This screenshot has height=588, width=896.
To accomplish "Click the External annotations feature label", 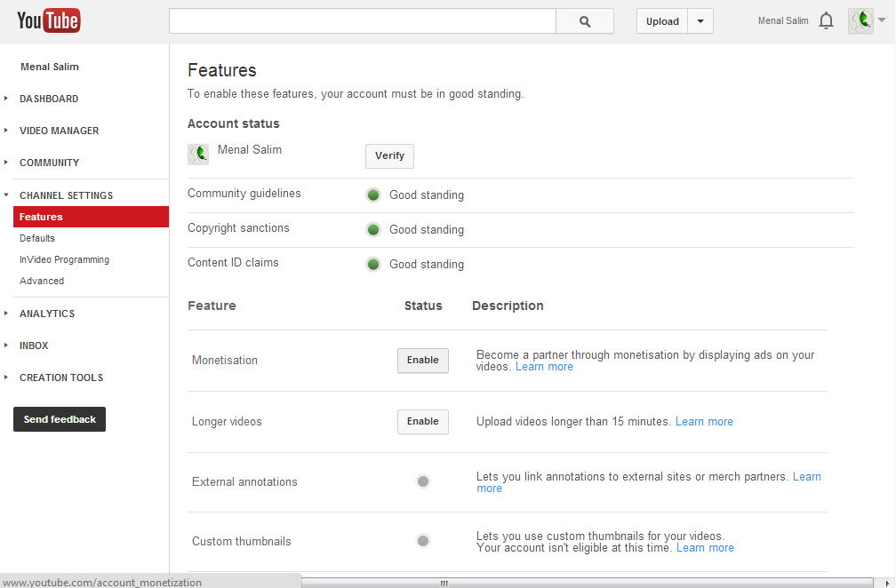I will pyautogui.click(x=244, y=481).
